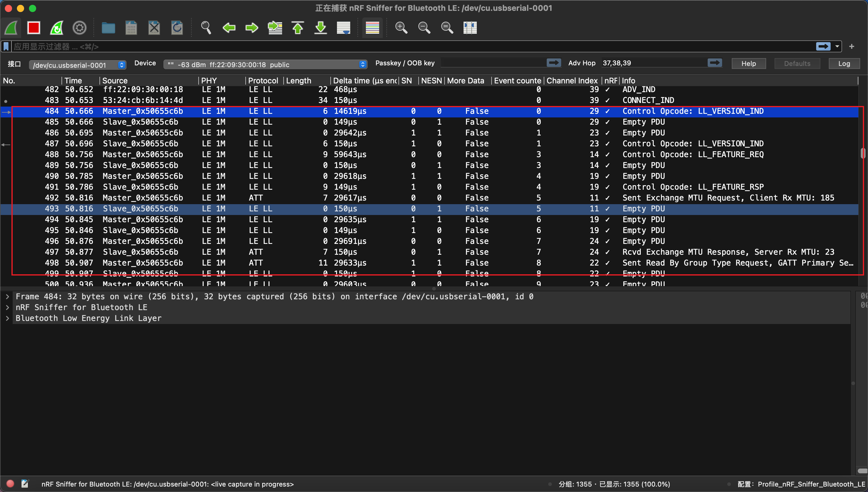This screenshot has width=868, height=492.
Task: Expand nRF Sniffer for Bluetooth LE section
Action: [x=8, y=307]
